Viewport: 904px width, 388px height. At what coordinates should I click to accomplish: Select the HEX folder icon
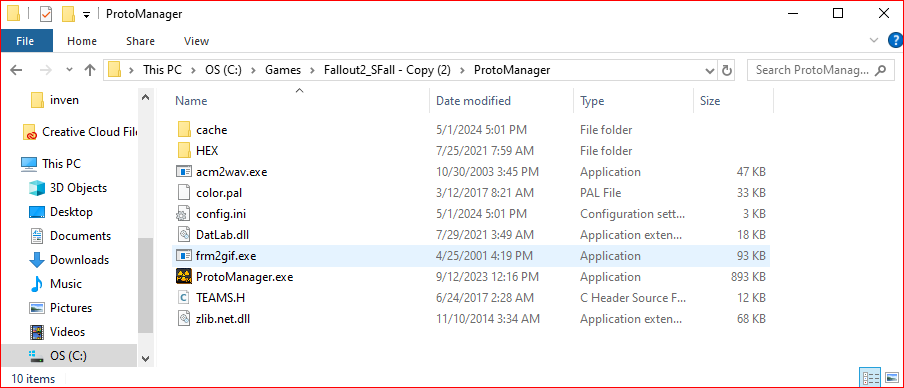(x=184, y=151)
